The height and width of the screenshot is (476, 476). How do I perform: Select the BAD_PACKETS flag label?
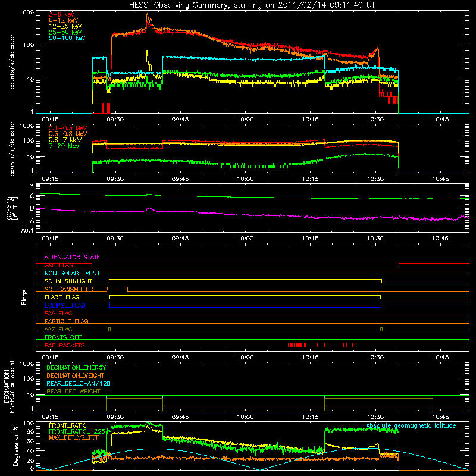click(65, 345)
